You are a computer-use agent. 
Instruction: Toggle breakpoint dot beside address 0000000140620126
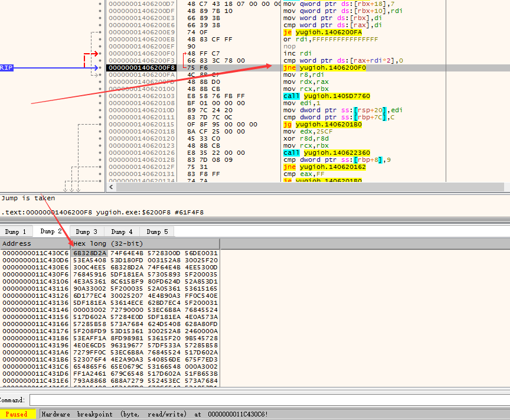(x=100, y=152)
